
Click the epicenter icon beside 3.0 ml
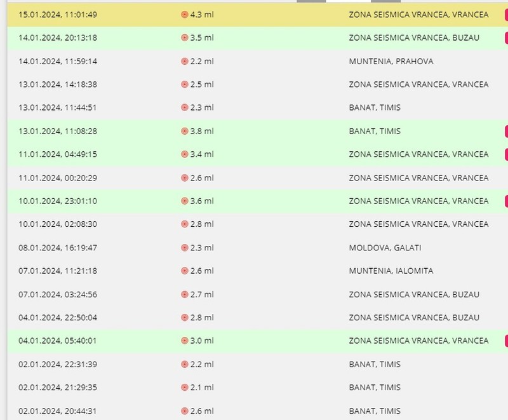[x=185, y=341]
